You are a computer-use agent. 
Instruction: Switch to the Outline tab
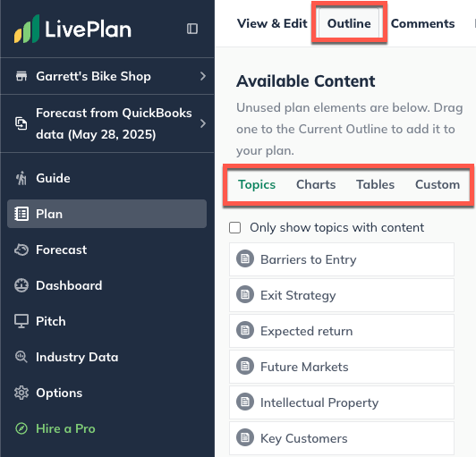click(349, 23)
